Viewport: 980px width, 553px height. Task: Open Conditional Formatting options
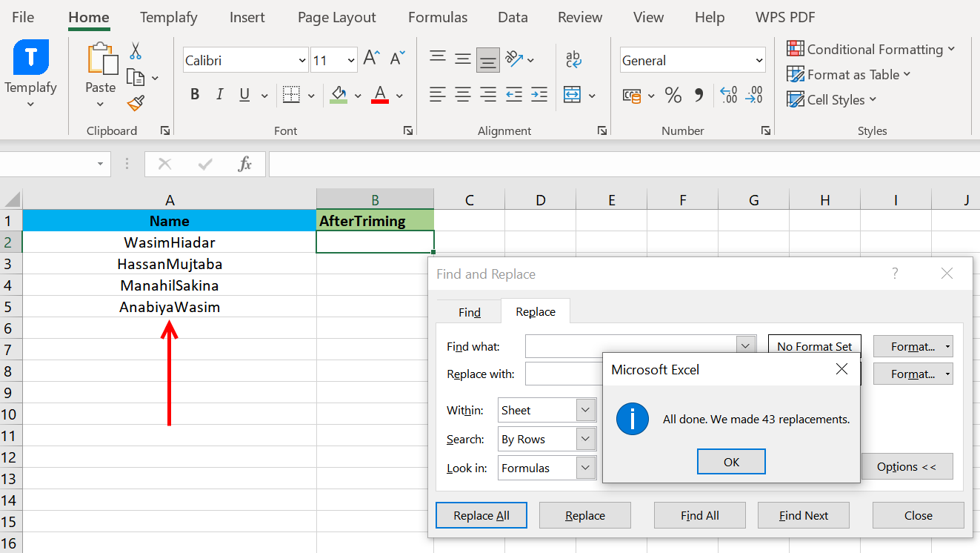tap(871, 49)
